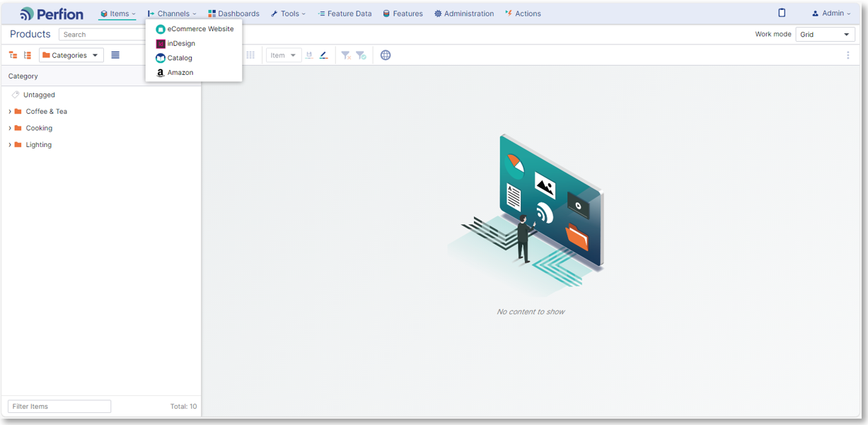Open the Work mode Grid dropdown
868x425 pixels.
click(x=826, y=34)
